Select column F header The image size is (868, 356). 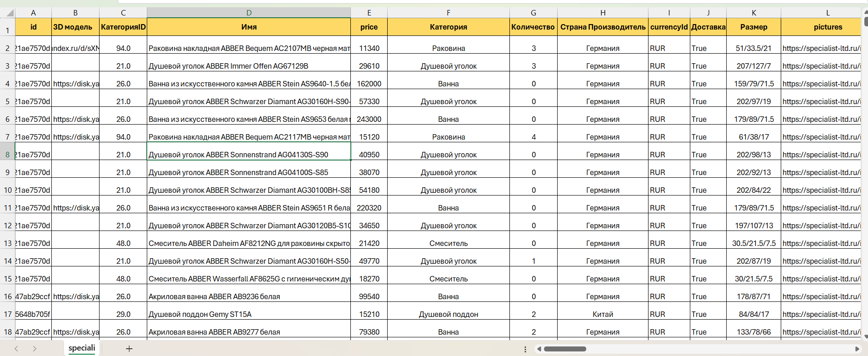click(449, 13)
